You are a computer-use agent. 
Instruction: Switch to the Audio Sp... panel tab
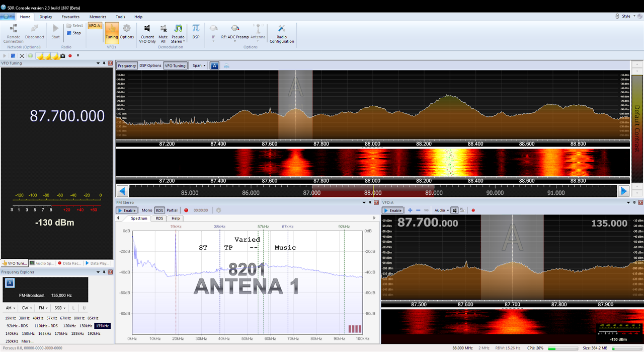click(x=42, y=263)
